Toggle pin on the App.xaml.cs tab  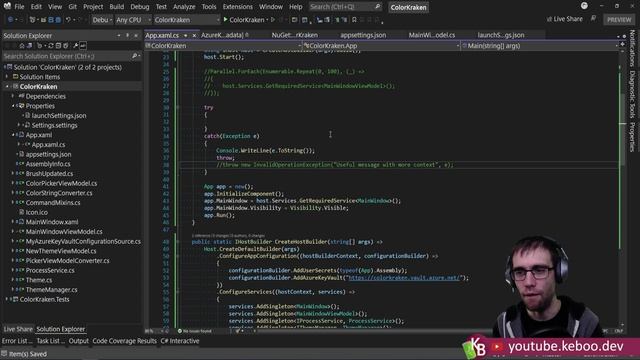coord(186,36)
